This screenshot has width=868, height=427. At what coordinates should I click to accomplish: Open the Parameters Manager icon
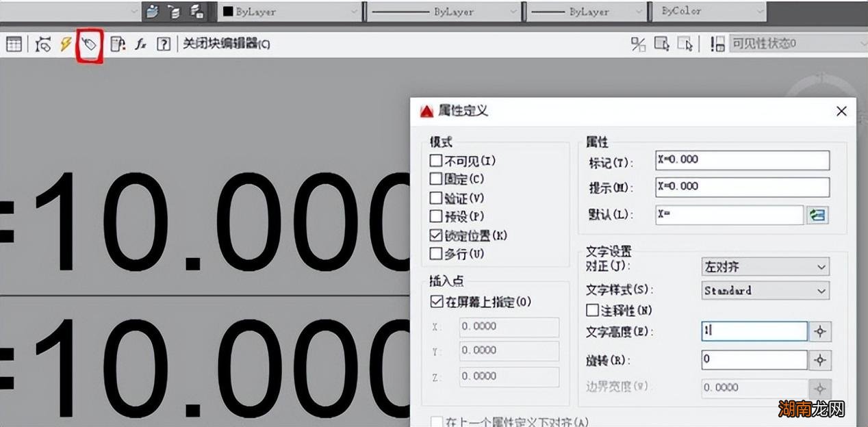pos(116,44)
